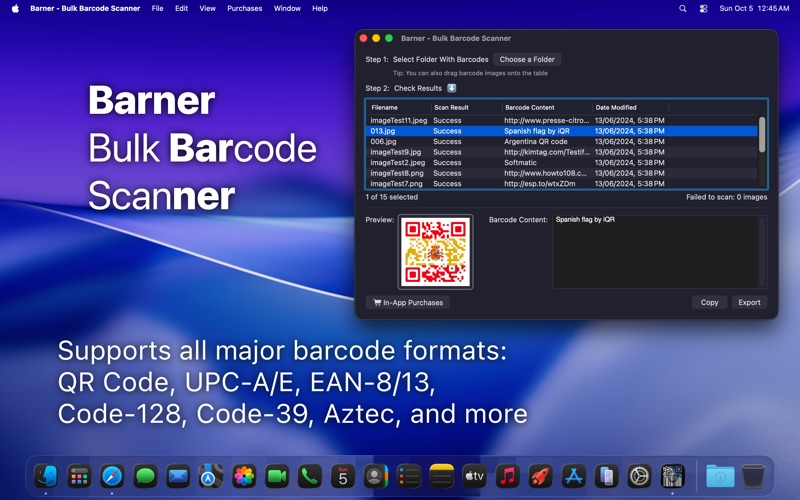Click the download arrow icon beside Check Results

[x=452, y=88]
